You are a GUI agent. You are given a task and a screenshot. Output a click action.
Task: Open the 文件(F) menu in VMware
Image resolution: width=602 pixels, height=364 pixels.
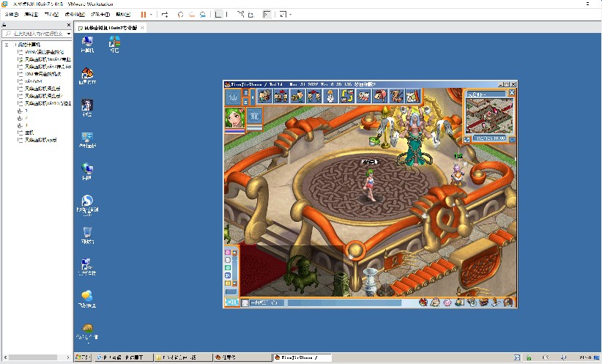[11, 15]
